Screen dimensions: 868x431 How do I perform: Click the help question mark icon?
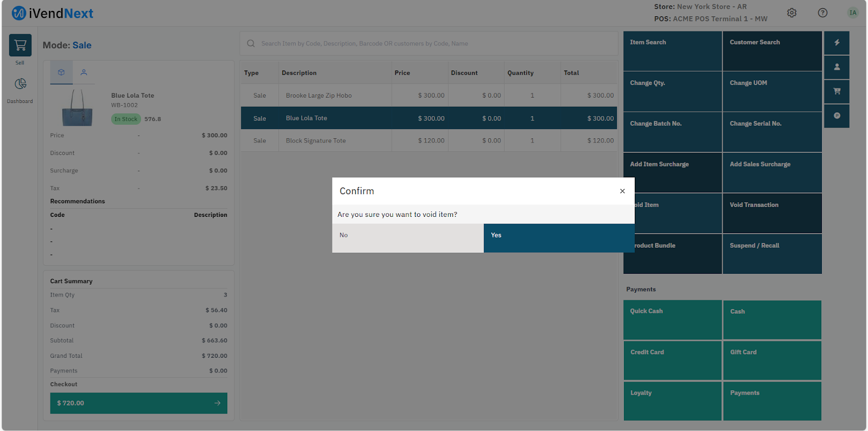coord(822,13)
